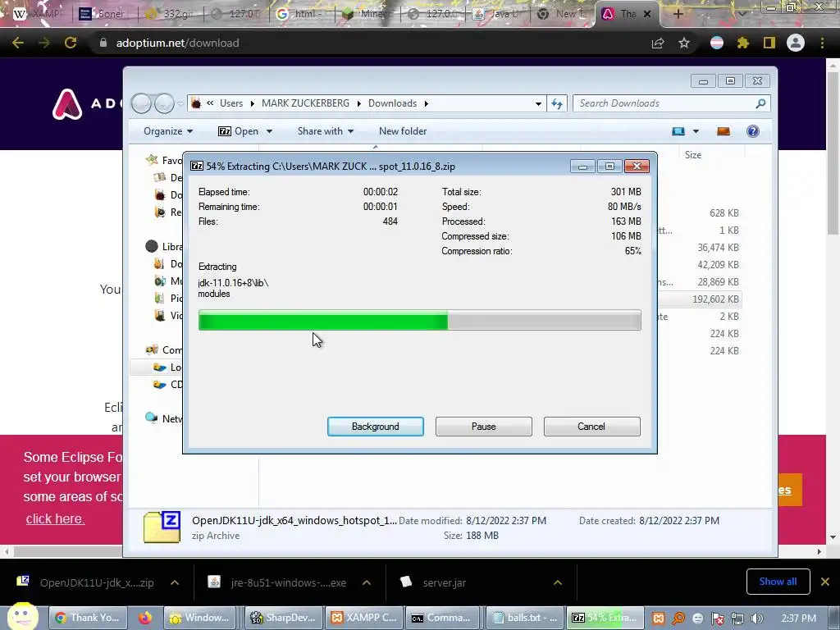Open the Organize menu in Explorer
Screen dimensions: 840x630
(x=167, y=131)
